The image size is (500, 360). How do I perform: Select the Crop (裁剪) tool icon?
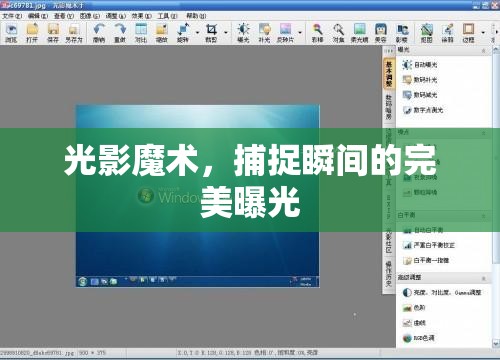211,33
